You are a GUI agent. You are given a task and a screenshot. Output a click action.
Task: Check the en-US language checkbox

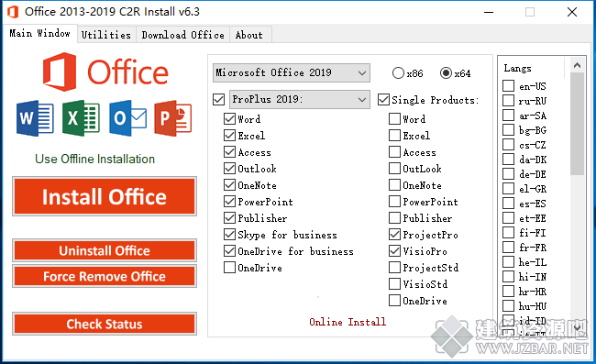click(x=509, y=86)
